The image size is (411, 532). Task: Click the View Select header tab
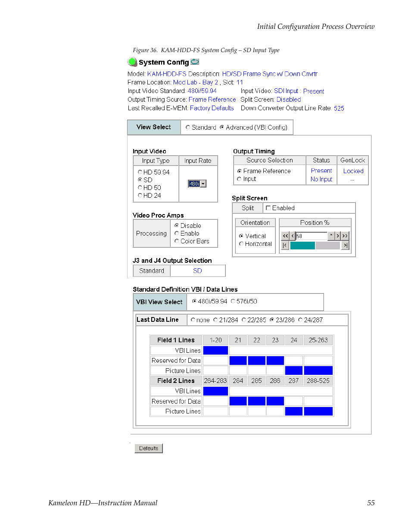click(154, 127)
